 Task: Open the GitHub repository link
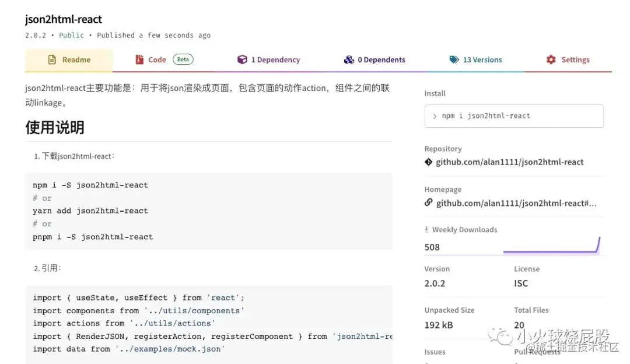(509, 162)
